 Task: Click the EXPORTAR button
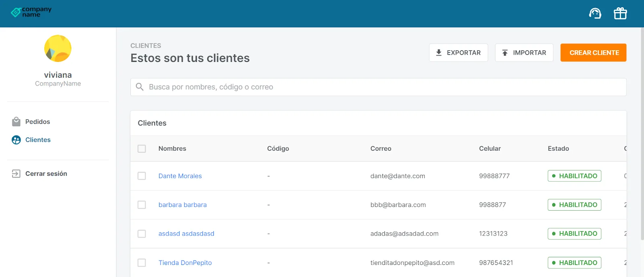458,53
